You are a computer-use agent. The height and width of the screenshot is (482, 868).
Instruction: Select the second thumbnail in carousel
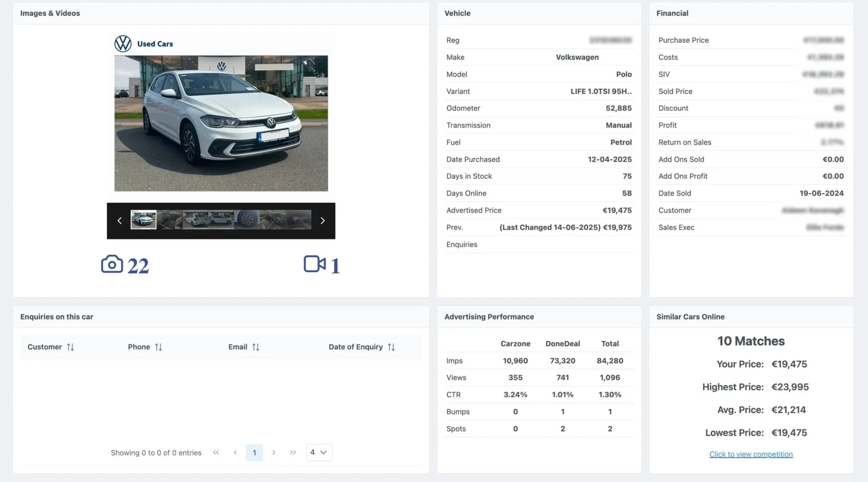pos(169,220)
